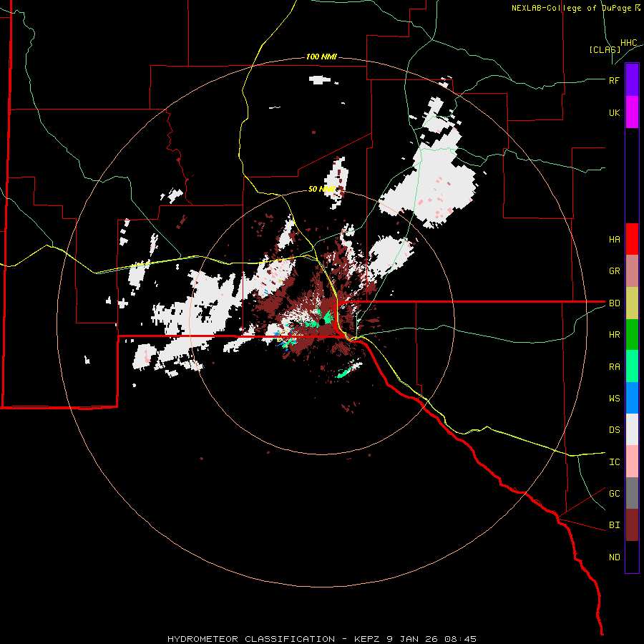Image resolution: width=644 pixels, height=644 pixels.
Task: Click the IC legend label
Action: 614,462
